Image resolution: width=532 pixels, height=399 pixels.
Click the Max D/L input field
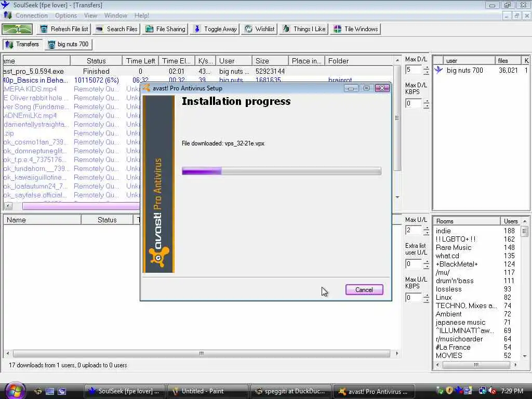pyautogui.click(x=413, y=70)
